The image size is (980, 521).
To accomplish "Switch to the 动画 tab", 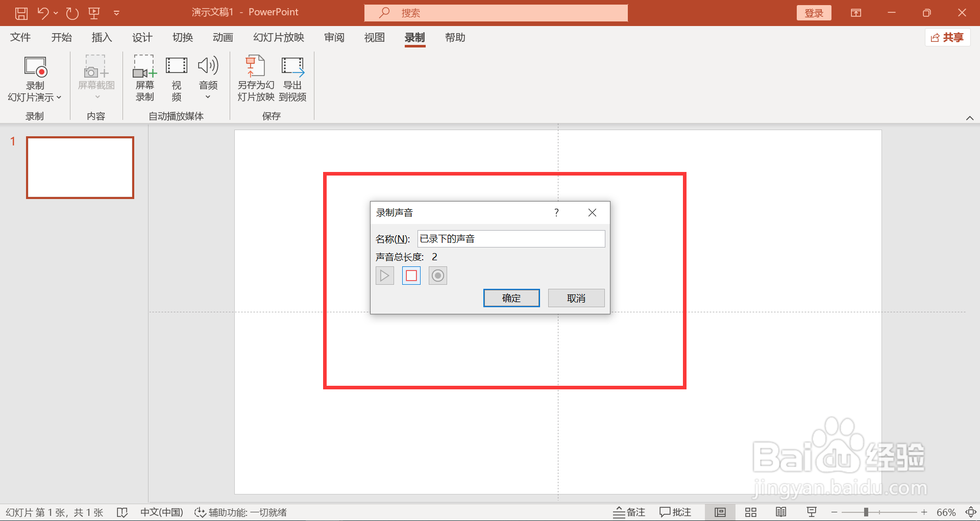I will coord(223,37).
